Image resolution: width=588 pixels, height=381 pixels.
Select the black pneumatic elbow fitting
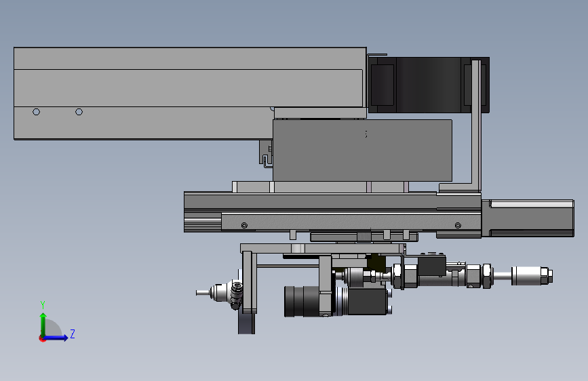(236, 296)
